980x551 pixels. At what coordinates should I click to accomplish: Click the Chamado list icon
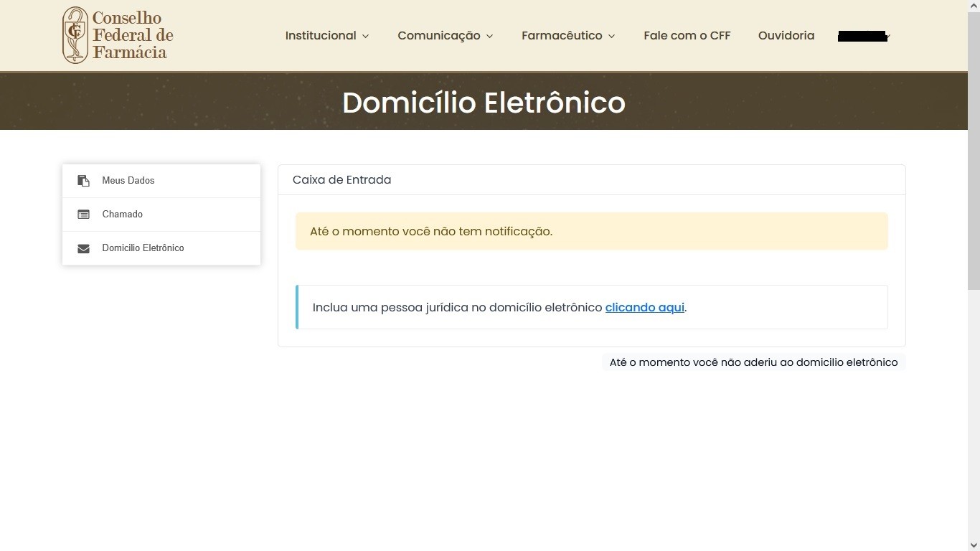[83, 215]
